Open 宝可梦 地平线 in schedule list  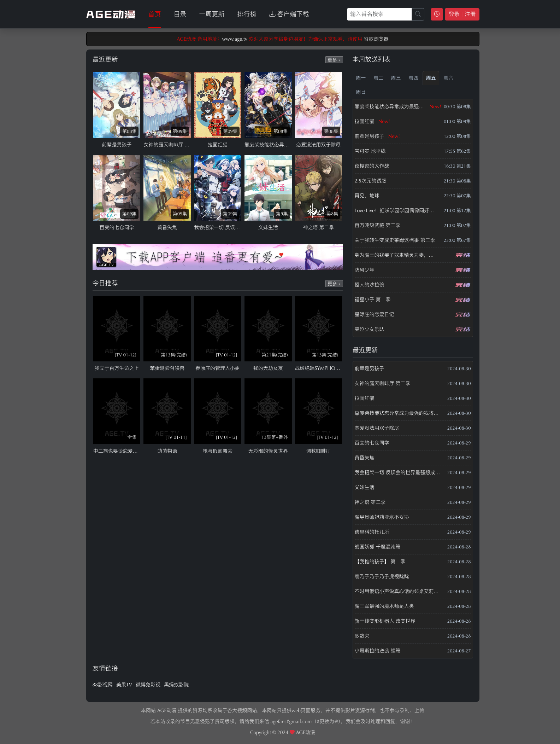pyautogui.click(x=370, y=151)
